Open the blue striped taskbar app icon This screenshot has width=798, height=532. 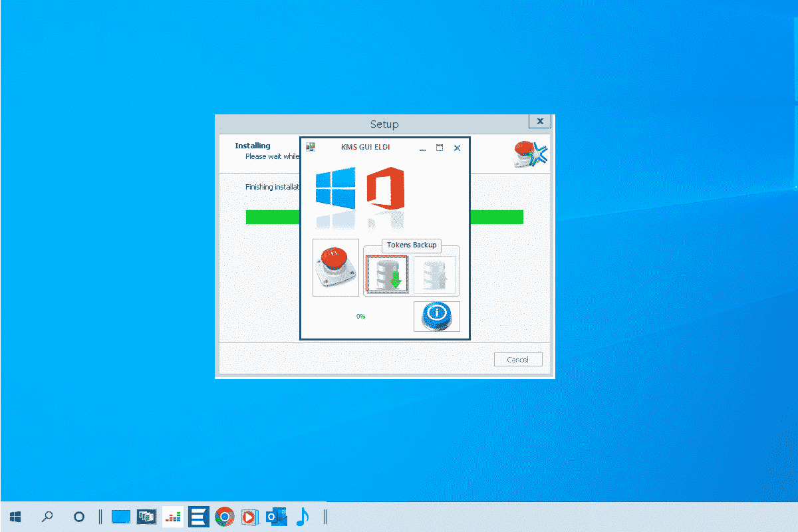click(199, 517)
